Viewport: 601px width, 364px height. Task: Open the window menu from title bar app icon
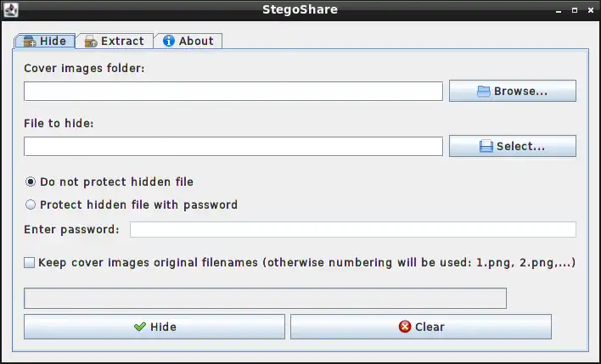(11, 10)
